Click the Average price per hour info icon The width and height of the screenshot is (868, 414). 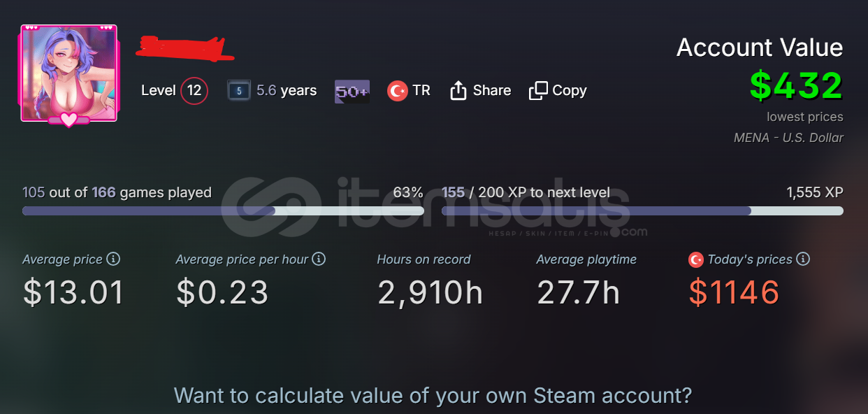click(x=319, y=259)
